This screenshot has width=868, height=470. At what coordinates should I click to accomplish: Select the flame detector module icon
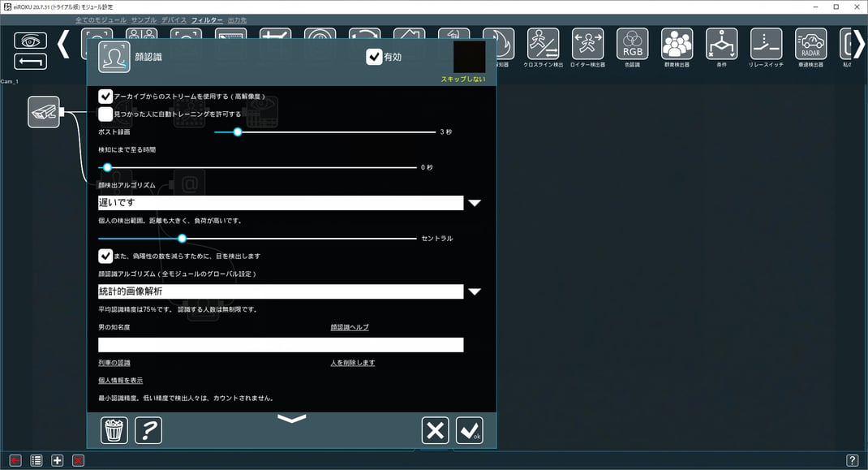(x=505, y=44)
